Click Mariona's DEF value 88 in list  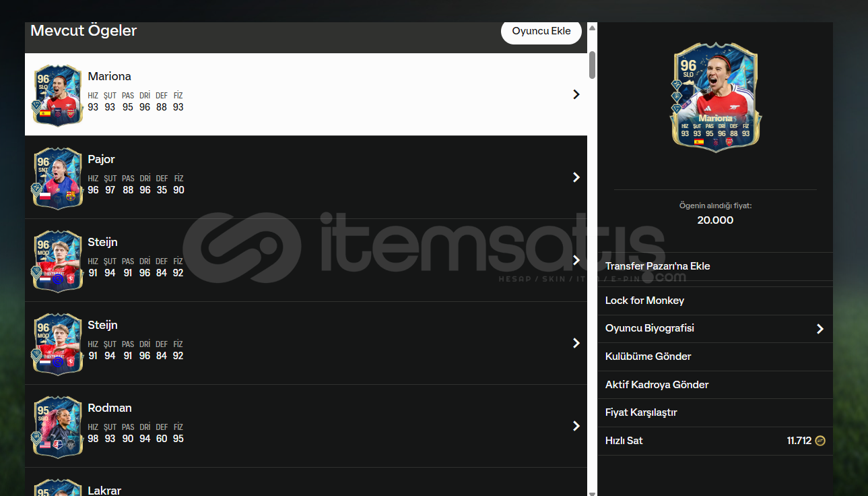tap(162, 108)
